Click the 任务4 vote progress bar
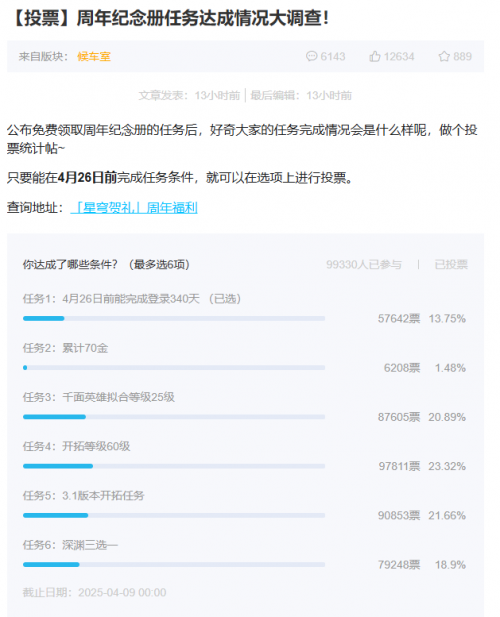Screen dimensions: 500x617 click(174, 466)
